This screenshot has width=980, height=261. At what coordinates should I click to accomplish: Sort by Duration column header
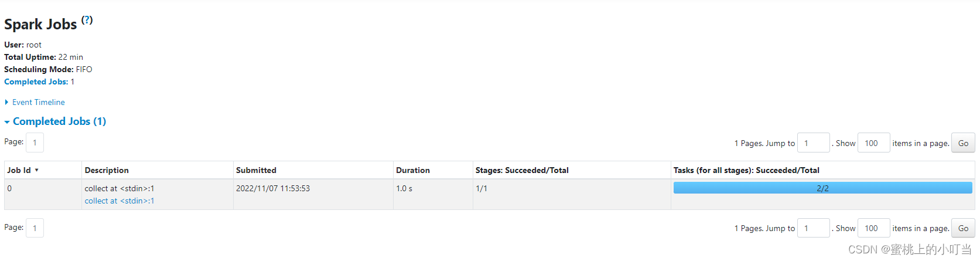pos(413,170)
